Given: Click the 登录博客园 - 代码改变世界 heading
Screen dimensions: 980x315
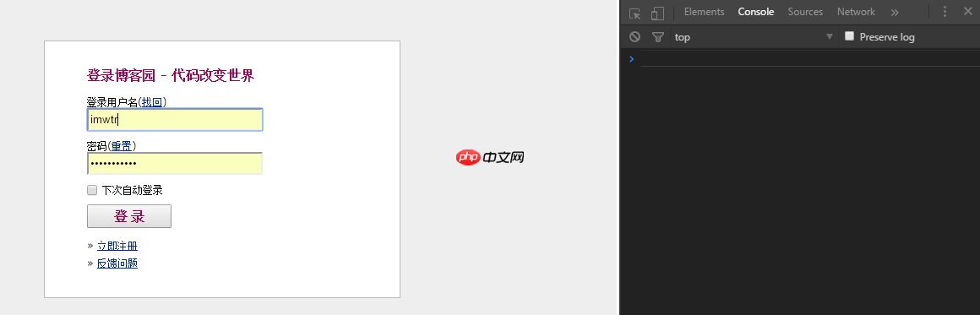Looking at the screenshot, I should tap(171, 76).
